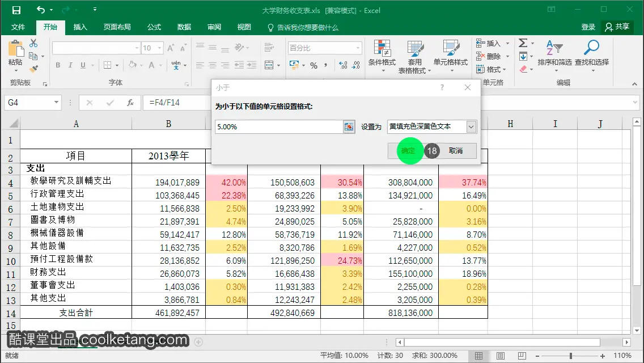Click the Undo arrow icon
Screen dimensions: 644x363
(x=40, y=10)
